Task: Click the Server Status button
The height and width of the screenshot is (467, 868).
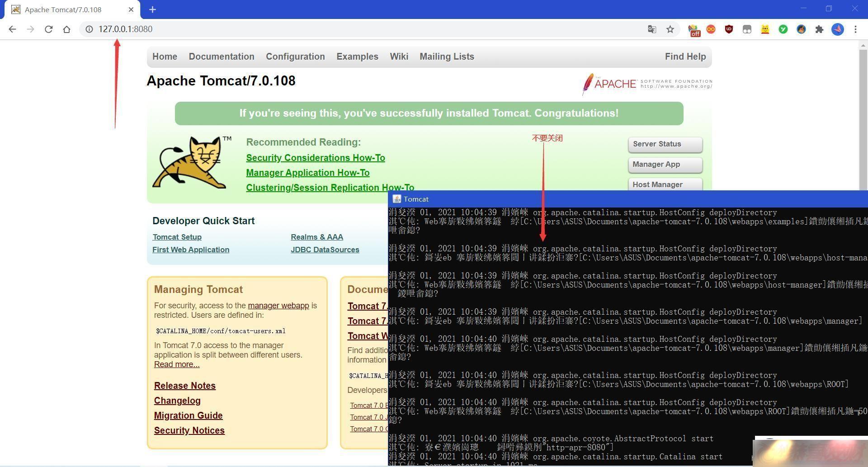Action: pyautogui.click(x=665, y=144)
